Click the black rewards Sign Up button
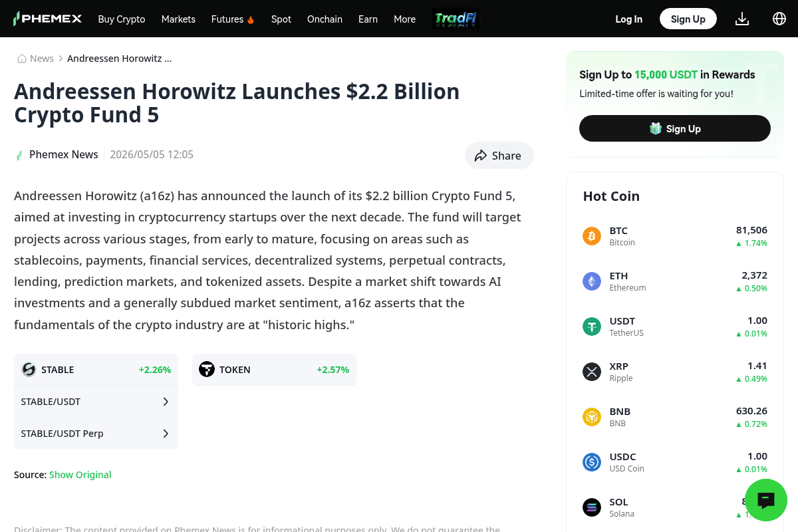Image resolution: width=798 pixels, height=532 pixels. click(x=675, y=128)
